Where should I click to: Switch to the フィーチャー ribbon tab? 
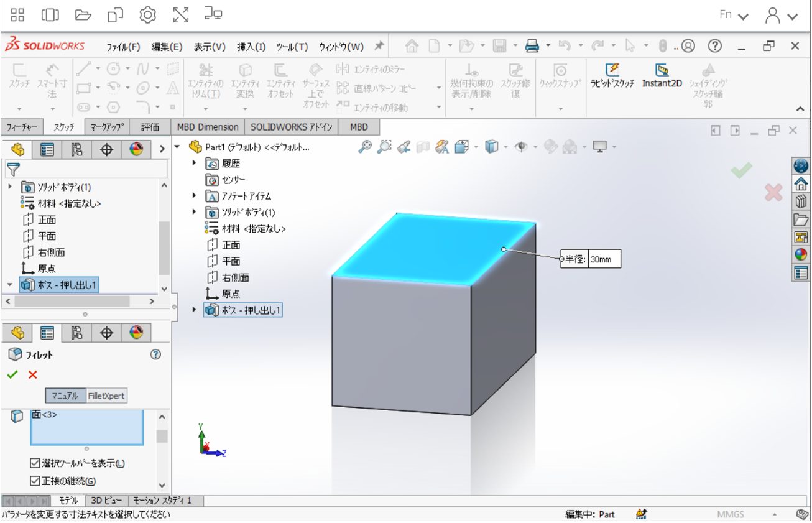(22, 126)
